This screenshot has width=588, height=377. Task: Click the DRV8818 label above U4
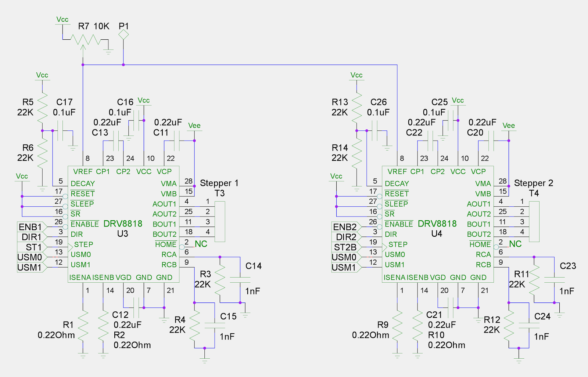tap(437, 224)
